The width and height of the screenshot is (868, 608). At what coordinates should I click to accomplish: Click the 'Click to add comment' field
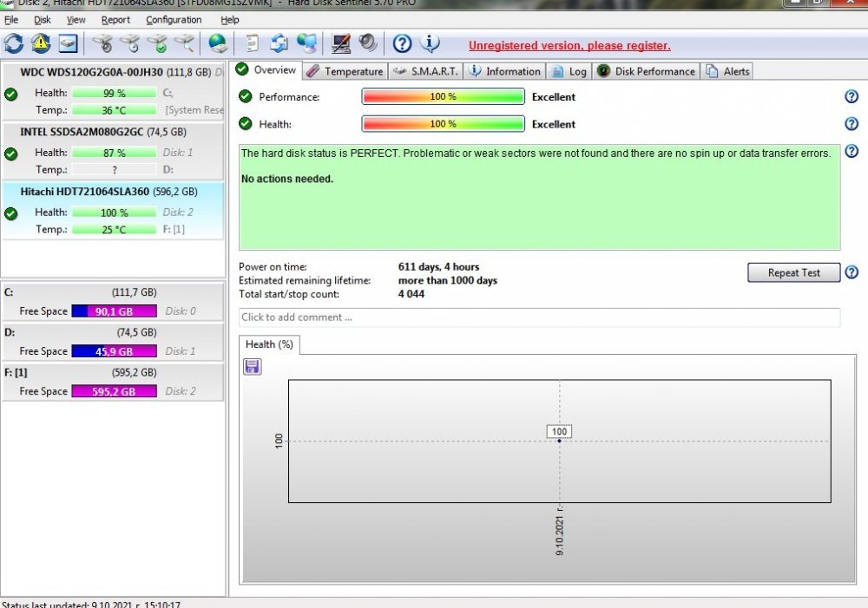click(539, 317)
